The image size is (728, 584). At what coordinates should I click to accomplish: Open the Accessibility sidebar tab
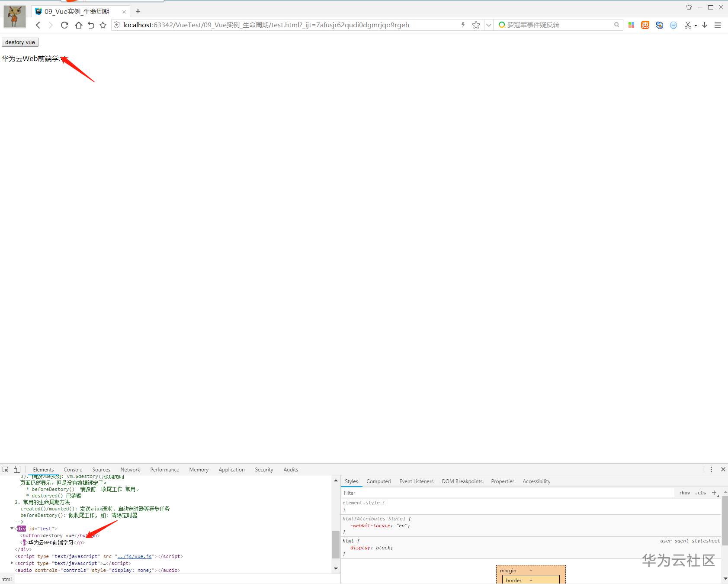536,481
